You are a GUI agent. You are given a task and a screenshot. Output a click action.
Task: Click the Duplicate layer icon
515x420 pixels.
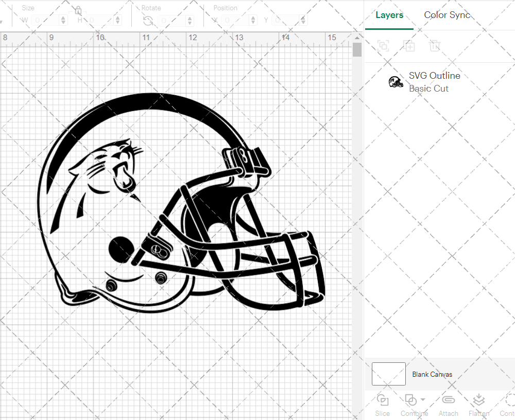click(409, 46)
